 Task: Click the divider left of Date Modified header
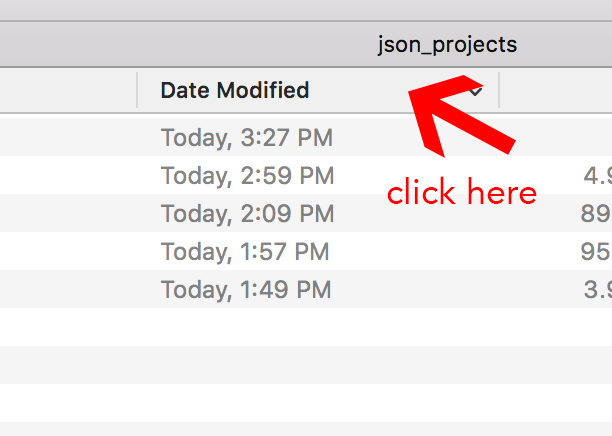pyautogui.click(x=137, y=90)
